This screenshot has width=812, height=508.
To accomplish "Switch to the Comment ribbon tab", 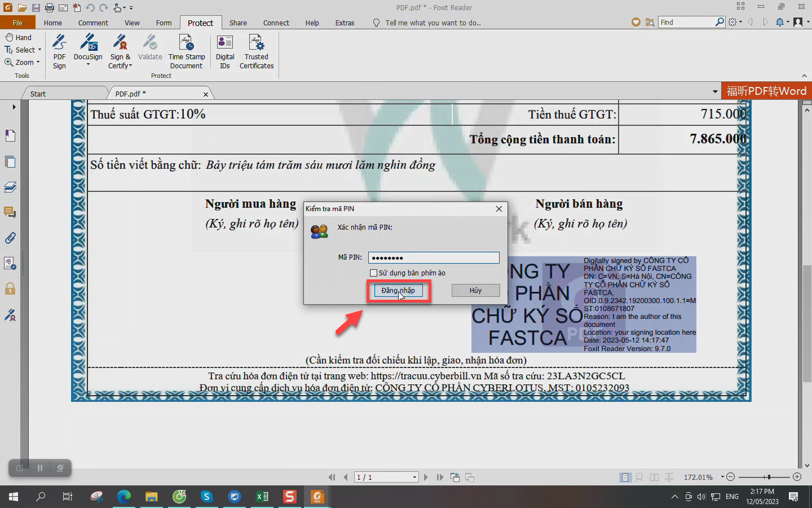I will (93, 23).
